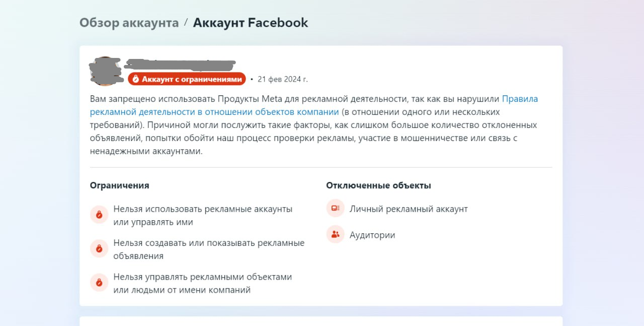
Task: Click the Аккаунт Facebook breadcrumb title
Action: point(251,23)
